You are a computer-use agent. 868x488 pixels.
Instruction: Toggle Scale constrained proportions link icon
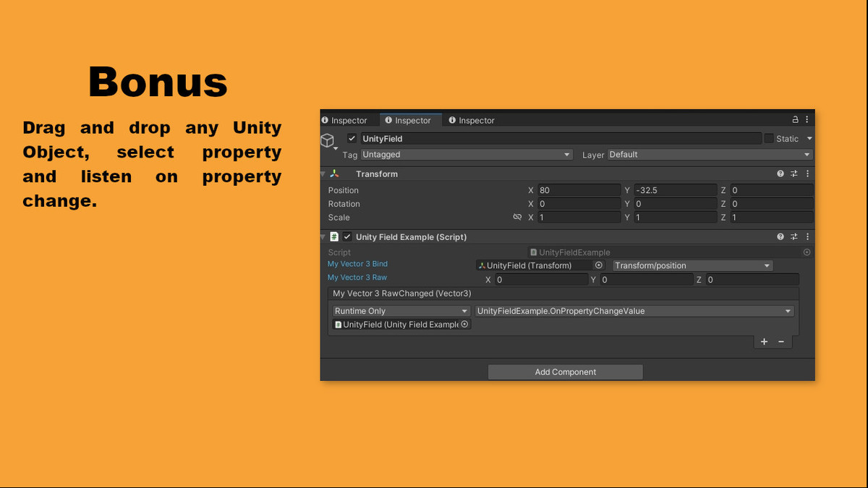[517, 217]
